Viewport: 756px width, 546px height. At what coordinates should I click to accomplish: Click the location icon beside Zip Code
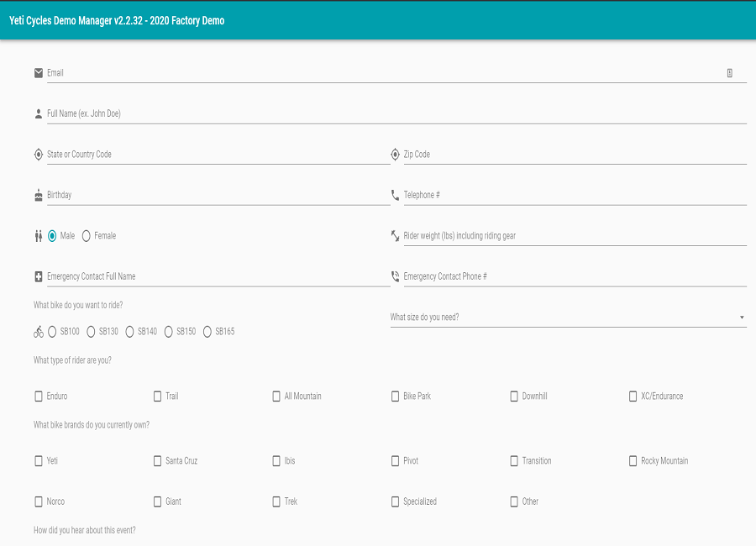(395, 155)
